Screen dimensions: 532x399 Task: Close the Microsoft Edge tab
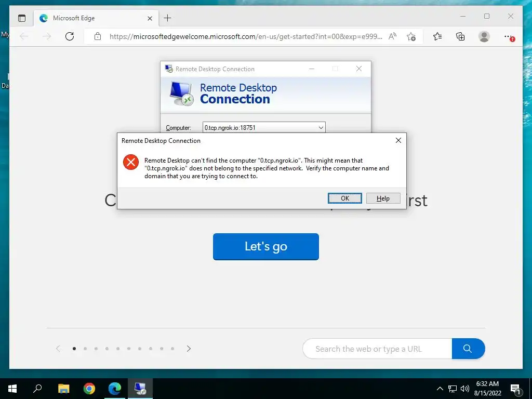pyautogui.click(x=150, y=18)
